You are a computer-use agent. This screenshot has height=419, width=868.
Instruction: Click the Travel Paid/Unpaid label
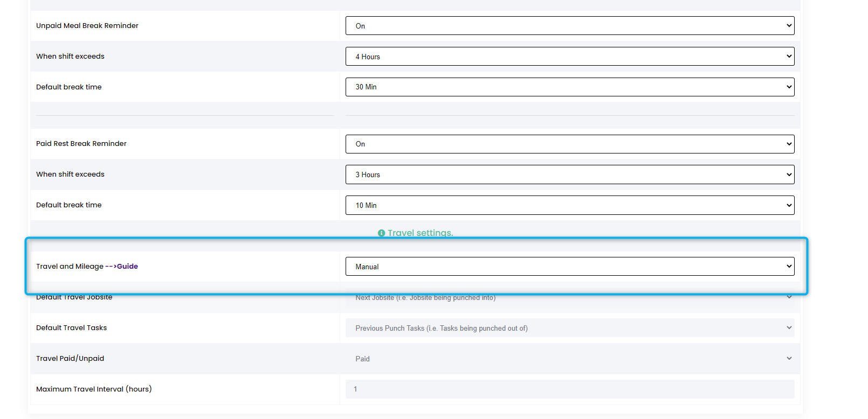click(x=70, y=358)
